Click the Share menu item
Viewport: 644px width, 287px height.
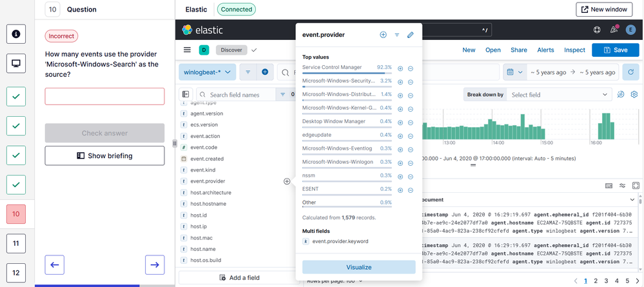point(518,50)
